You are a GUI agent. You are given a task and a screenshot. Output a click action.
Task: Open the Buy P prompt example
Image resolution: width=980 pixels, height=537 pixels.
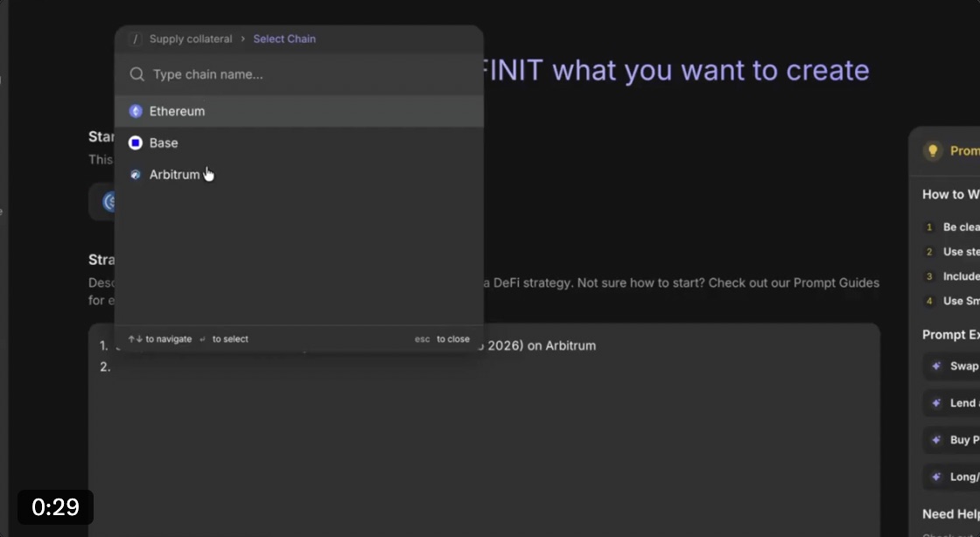[x=953, y=440]
